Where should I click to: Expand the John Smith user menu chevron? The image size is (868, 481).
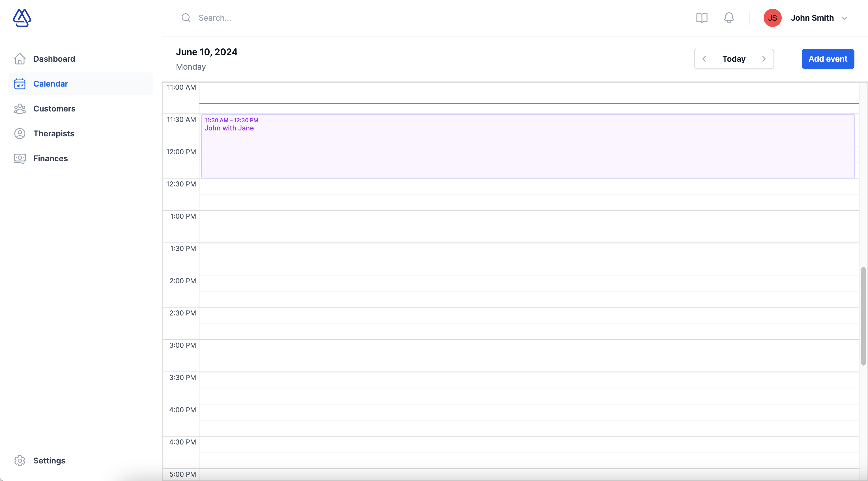[844, 18]
